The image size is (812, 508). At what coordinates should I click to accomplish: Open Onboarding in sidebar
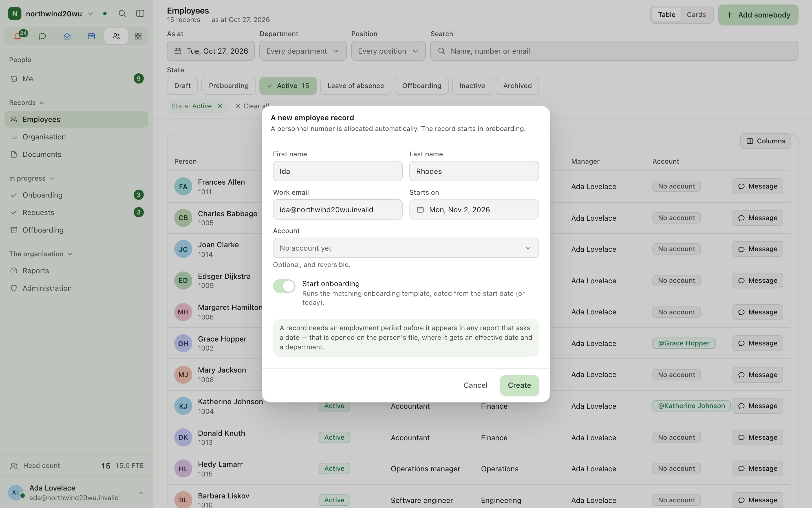76,195
